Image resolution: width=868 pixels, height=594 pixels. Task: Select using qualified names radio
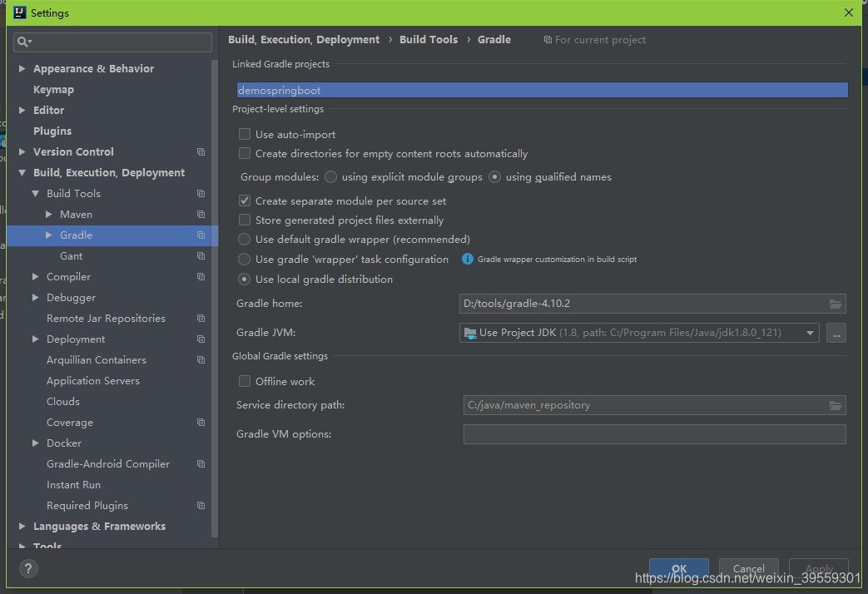click(495, 176)
